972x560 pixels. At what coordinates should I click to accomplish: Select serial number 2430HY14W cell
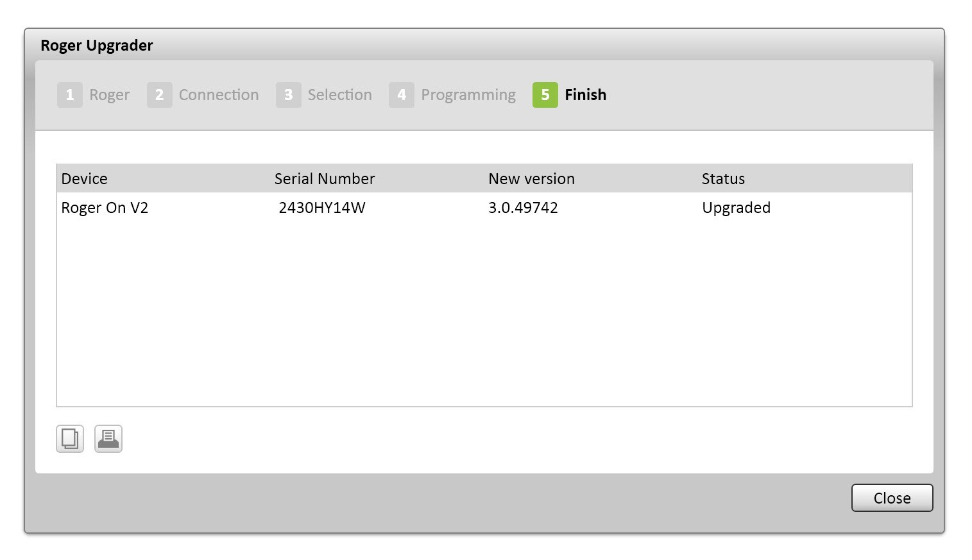pyautogui.click(x=322, y=208)
